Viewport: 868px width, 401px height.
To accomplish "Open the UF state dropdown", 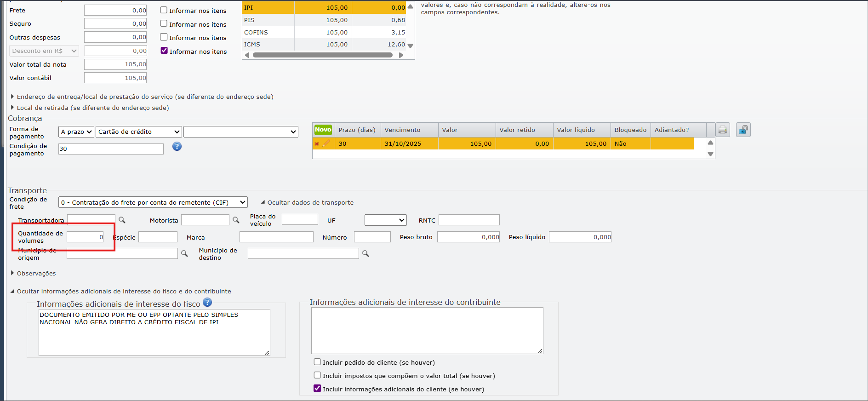I will (386, 220).
